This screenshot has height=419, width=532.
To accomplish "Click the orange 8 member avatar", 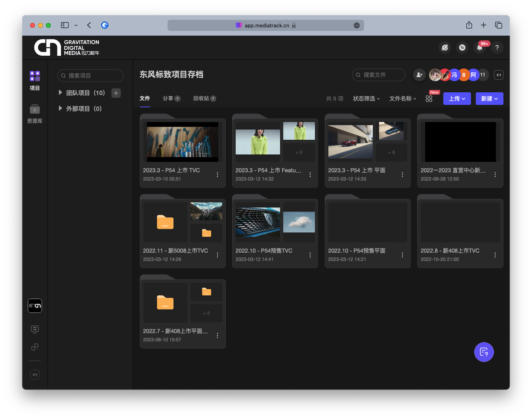I will pyautogui.click(x=464, y=75).
